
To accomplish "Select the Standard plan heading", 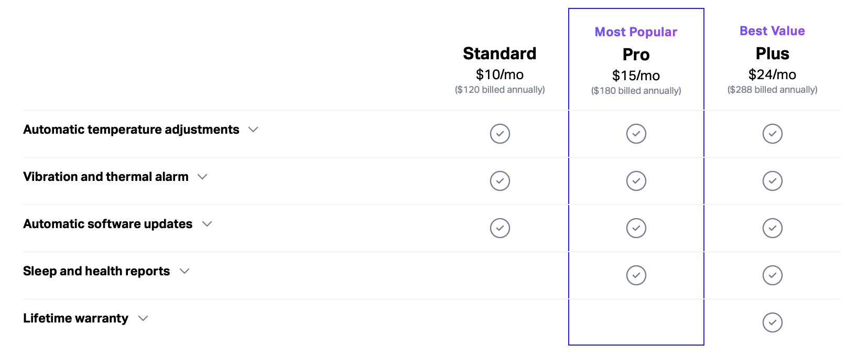I will click(x=500, y=53).
